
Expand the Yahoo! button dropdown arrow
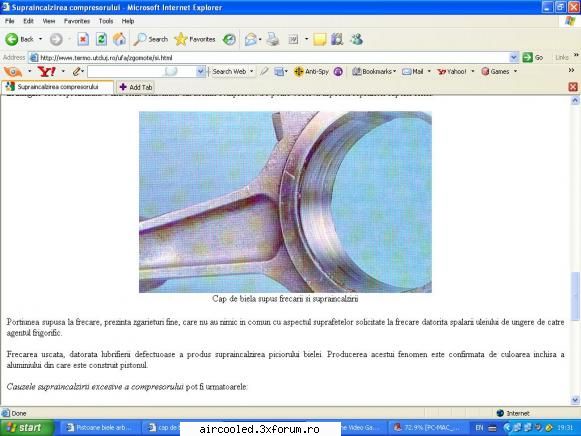pyautogui.click(x=473, y=71)
